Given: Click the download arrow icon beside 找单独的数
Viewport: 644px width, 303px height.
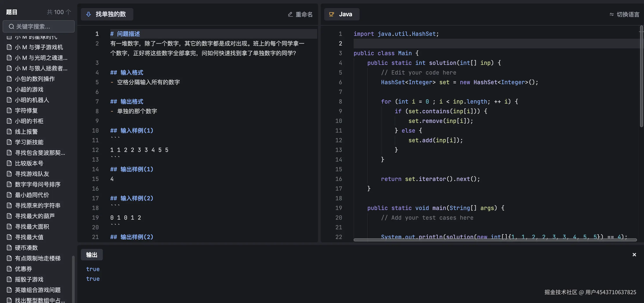Looking at the screenshot, I should pos(89,14).
